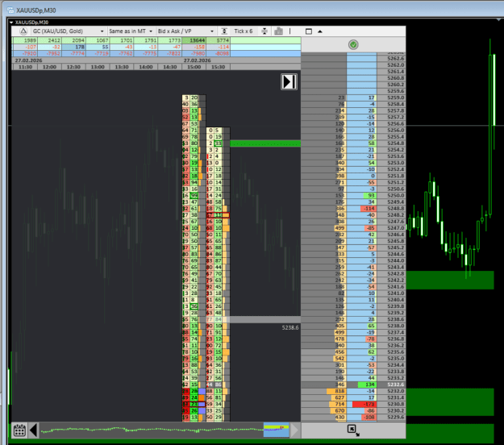Select the 15:30 time column header
504x445 pixels.
point(218,67)
